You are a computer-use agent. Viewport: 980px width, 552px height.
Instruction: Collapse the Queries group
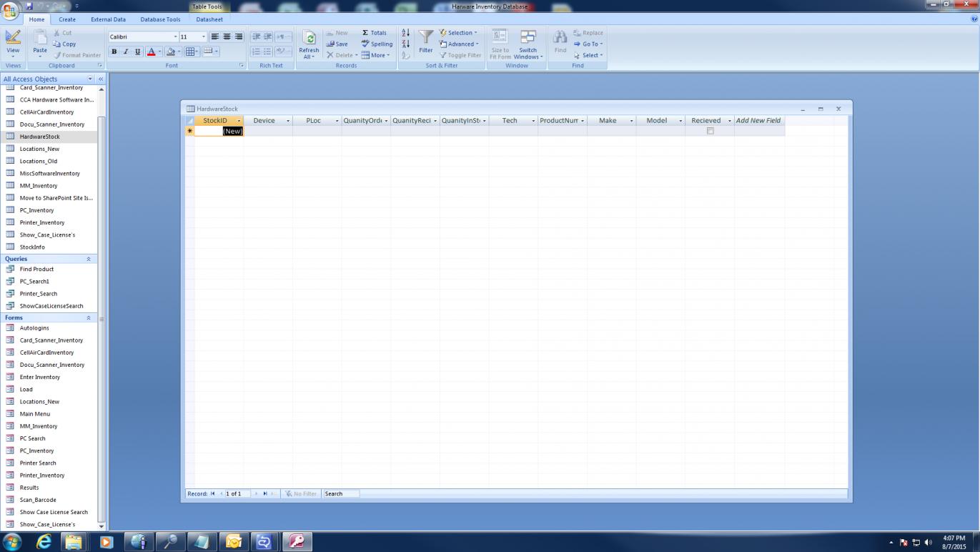point(89,259)
